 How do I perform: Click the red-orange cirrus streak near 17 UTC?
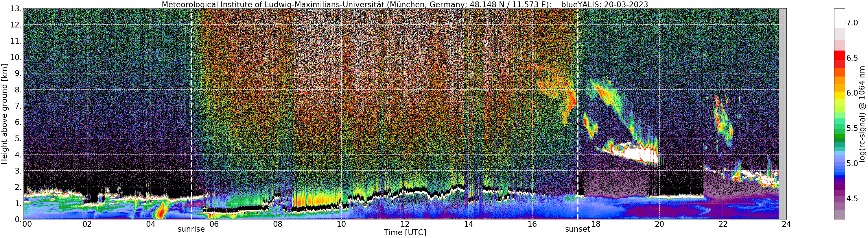pyautogui.click(x=570, y=105)
